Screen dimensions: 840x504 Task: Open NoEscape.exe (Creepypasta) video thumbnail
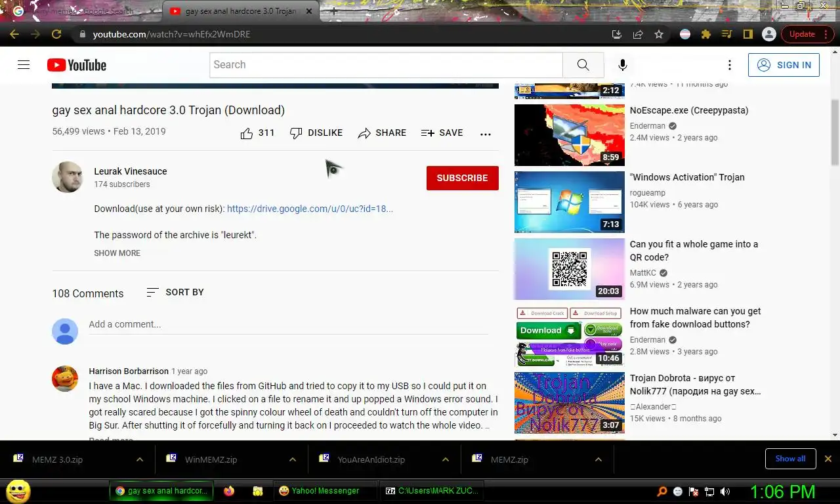[570, 135]
